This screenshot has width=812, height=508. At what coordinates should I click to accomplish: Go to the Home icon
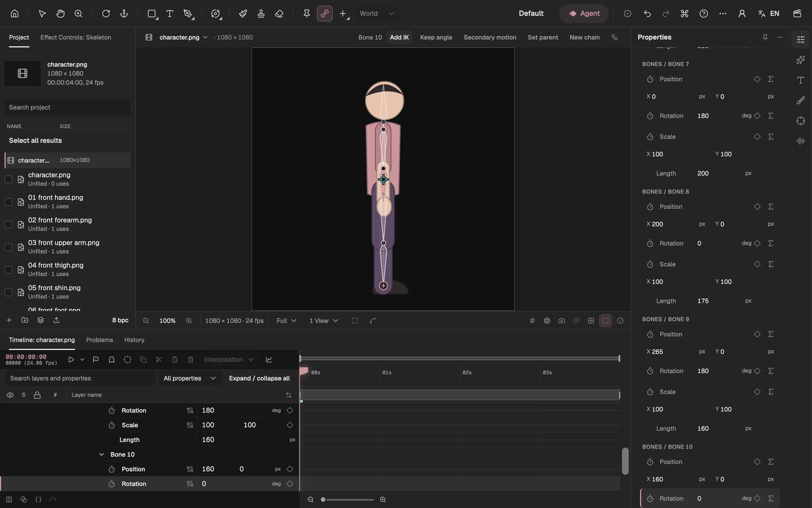pos(14,14)
